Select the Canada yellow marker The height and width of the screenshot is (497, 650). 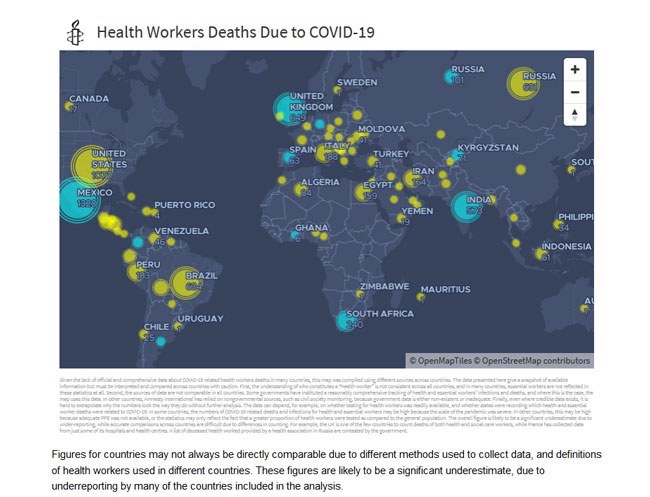(x=69, y=105)
